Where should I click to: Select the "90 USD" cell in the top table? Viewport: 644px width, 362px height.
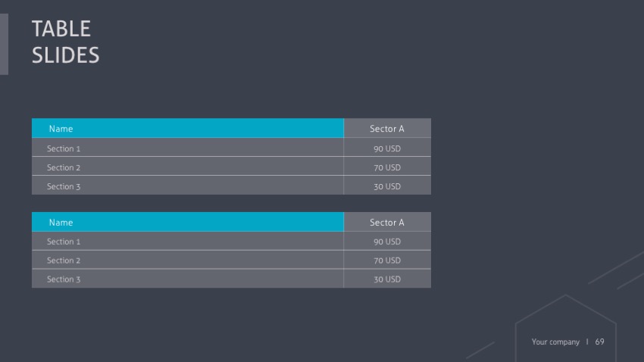[x=386, y=148]
